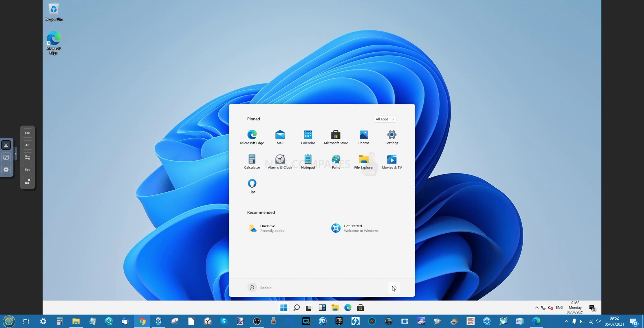
Task: Open Windows 11 notification center icon
Action: click(x=592, y=308)
